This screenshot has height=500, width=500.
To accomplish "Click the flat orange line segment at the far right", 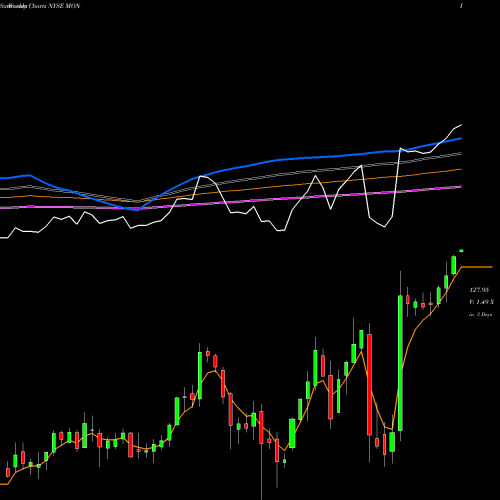I will 477,267.
